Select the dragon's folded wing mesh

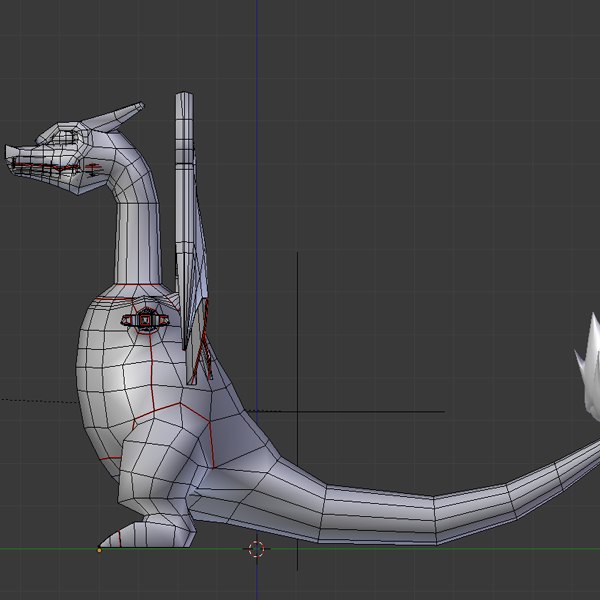pos(191,237)
